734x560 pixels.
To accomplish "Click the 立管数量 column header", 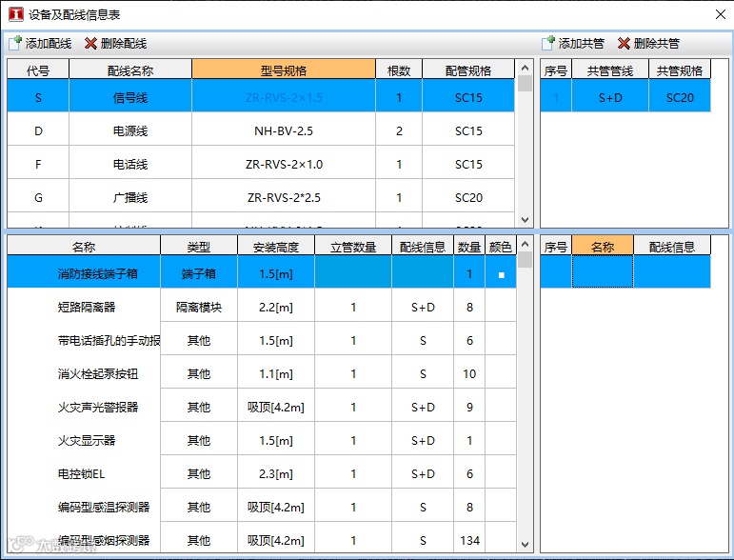I will (353, 246).
